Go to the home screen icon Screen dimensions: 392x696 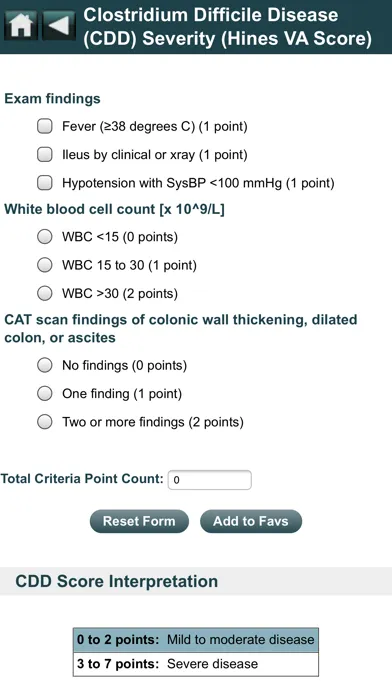coord(21,26)
